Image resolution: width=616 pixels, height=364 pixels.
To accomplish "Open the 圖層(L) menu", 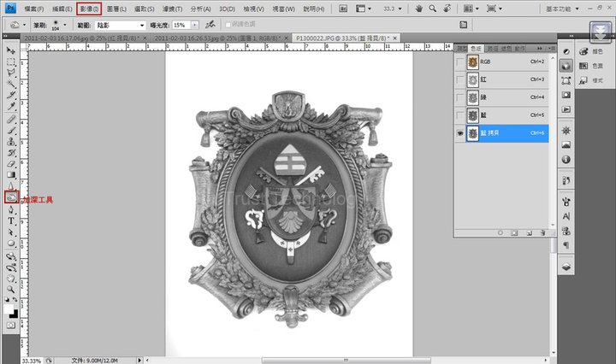I will tap(116, 9).
